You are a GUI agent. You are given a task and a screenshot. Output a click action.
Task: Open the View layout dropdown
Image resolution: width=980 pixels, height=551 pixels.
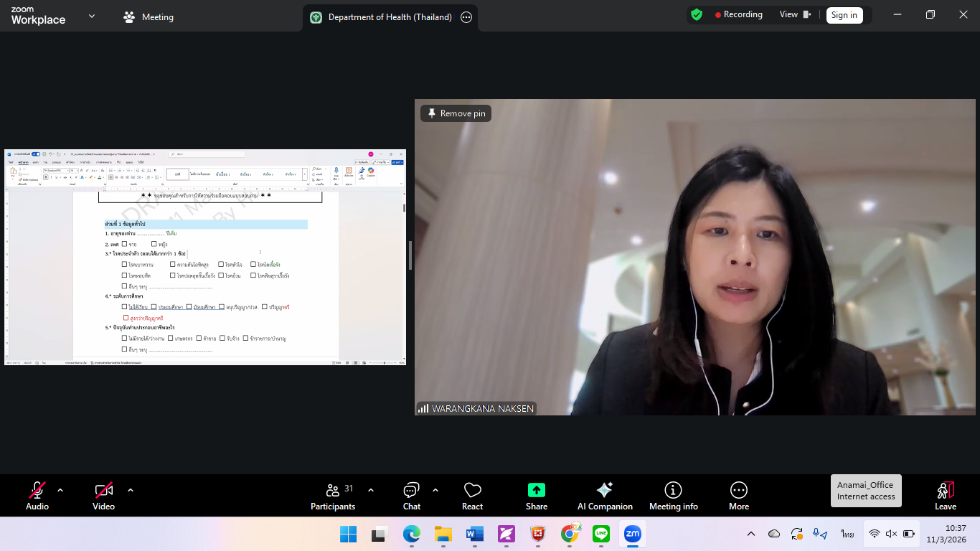pos(795,15)
